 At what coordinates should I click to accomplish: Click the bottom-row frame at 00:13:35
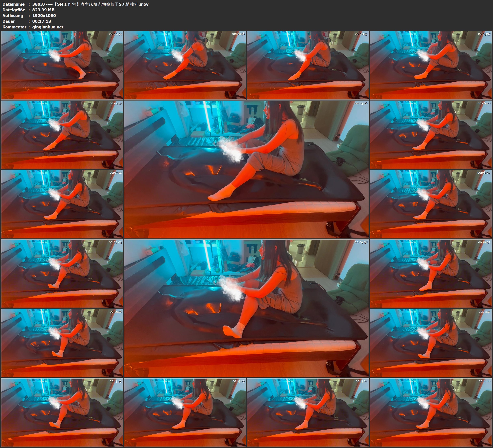(62, 412)
